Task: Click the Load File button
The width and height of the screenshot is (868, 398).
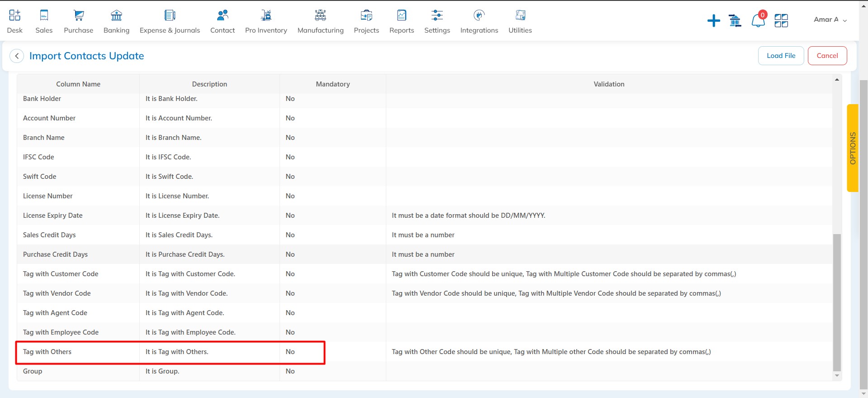Action: tap(781, 56)
